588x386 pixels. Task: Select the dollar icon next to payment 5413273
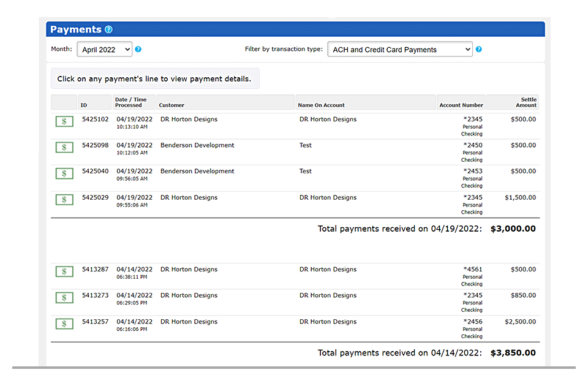click(64, 298)
